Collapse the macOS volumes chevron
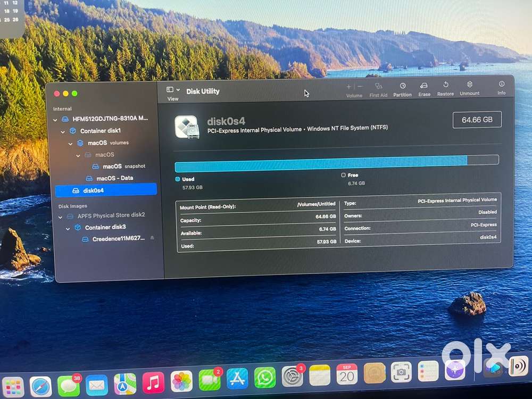Image resolution: width=532 pixels, height=399 pixels. click(71, 144)
